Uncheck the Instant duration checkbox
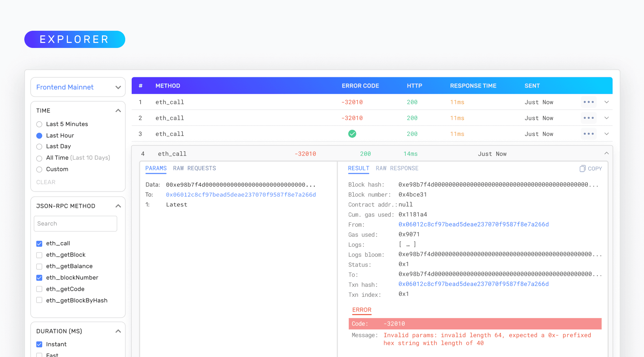Viewport: 644px width, 357px height. [x=39, y=344]
